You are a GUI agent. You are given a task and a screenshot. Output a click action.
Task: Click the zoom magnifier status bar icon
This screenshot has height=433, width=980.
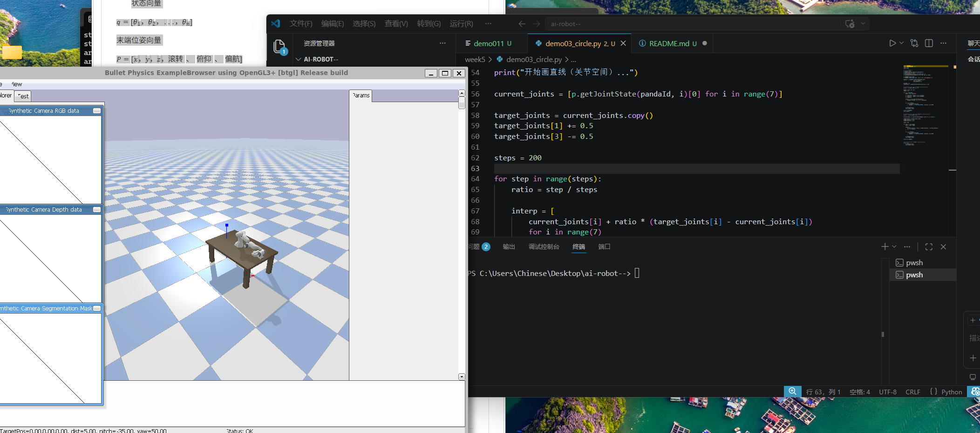click(x=792, y=392)
